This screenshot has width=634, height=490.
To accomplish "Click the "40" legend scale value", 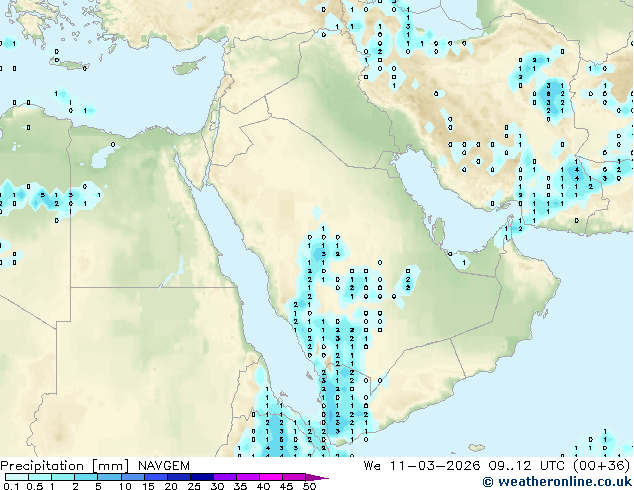I will 263,486.
